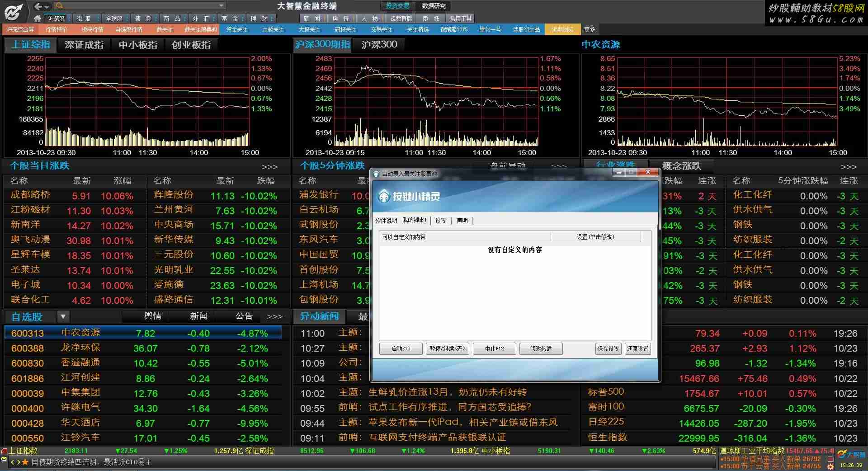Click the 投资交易 mode button
This screenshot has height=471, width=868.
click(x=397, y=6)
